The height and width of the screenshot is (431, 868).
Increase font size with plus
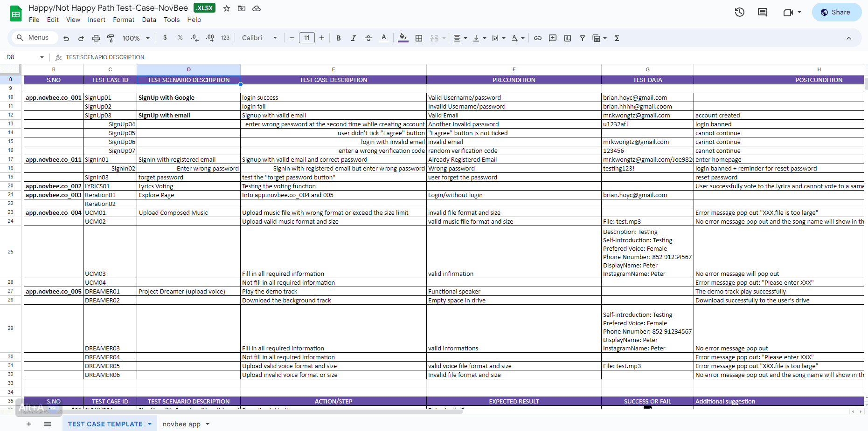pyautogui.click(x=322, y=38)
